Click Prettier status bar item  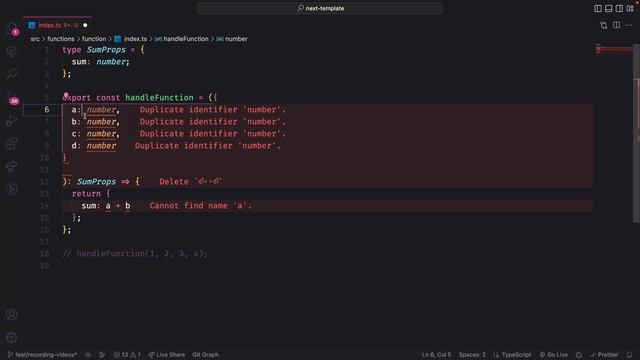click(604, 355)
